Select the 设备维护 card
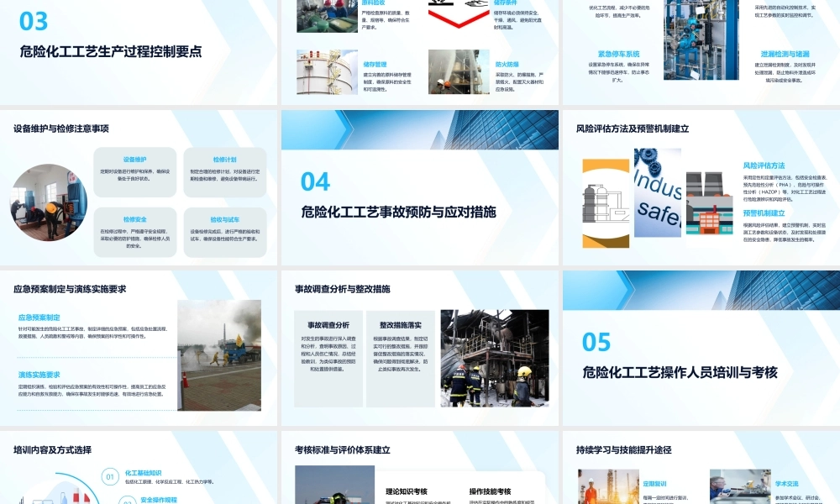 [x=135, y=172]
